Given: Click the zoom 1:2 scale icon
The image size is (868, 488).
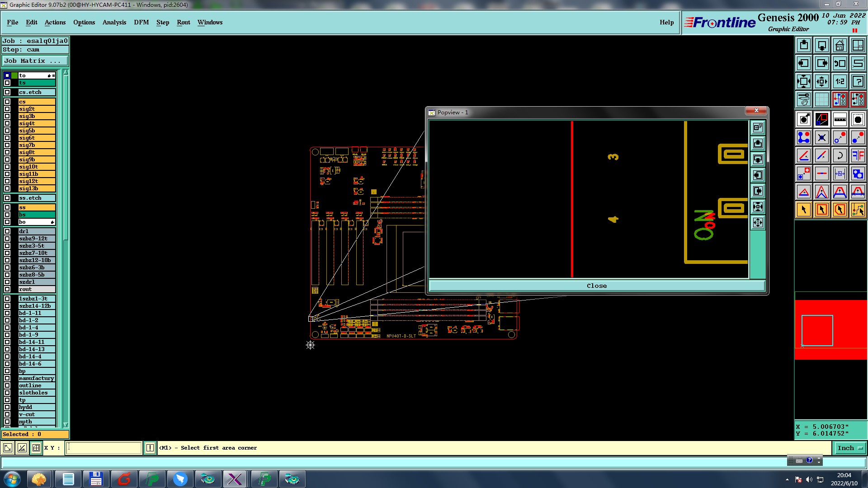Looking at the screenshot, I should (x=840, y=81).
